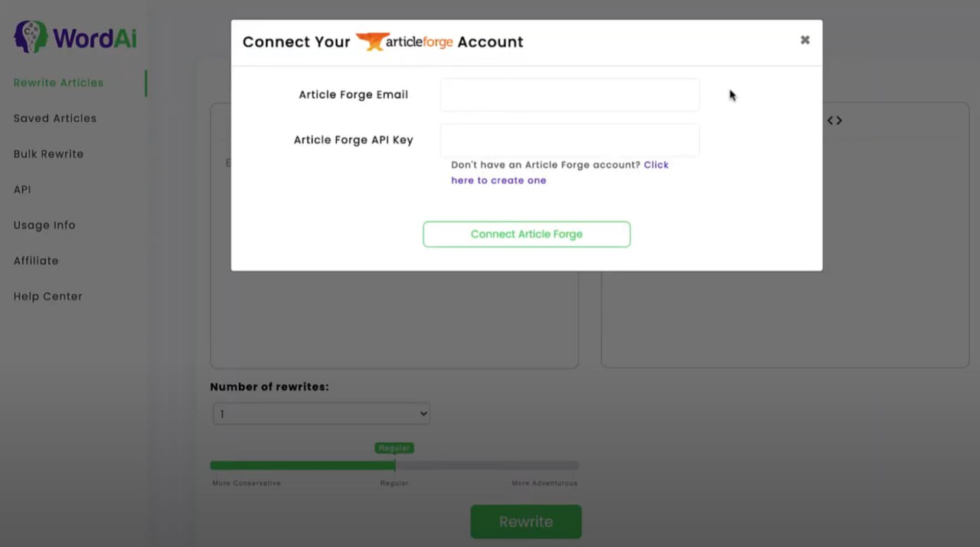Select Rewrite Articles in the sidebar

(58, 82)
